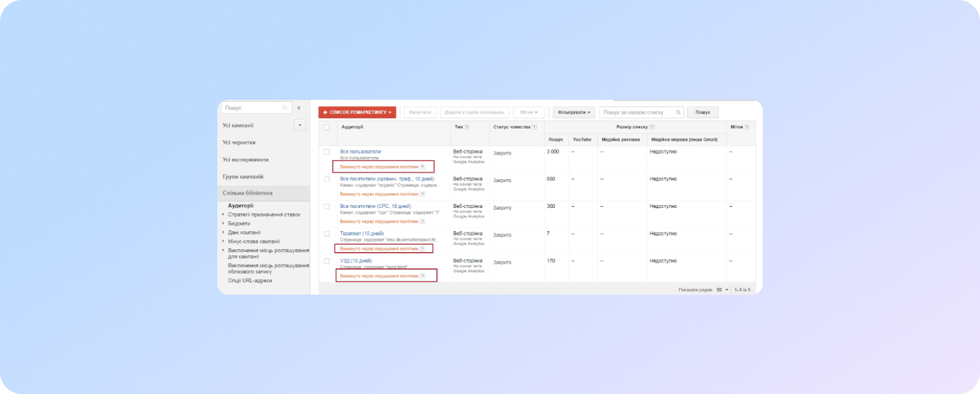Click the 3 000 search size value
The image size is (980, 394).
coord(553,152)
